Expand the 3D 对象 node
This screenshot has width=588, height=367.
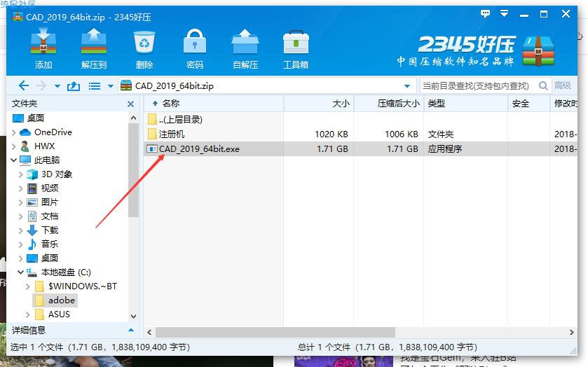click(20, 174)
